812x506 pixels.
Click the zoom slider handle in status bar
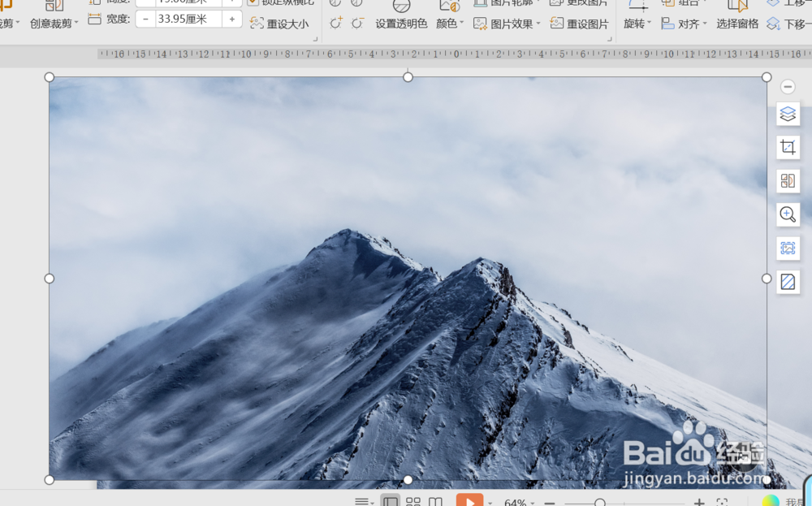point(600,503)
